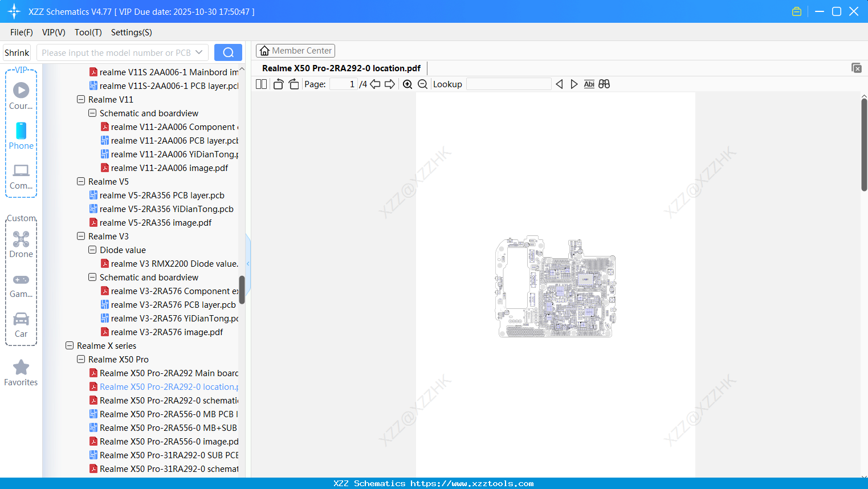This screenshot has width=868, height=489.
Task: Open Realme X50 Pro-31RA292-0 SUB PCB file
Action: 164,455
